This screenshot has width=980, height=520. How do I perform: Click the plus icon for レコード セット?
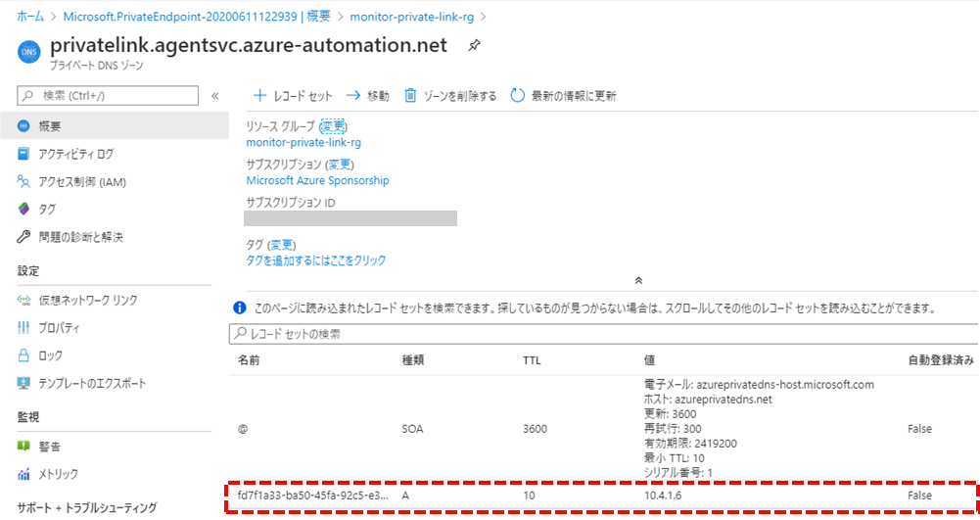point(259,96)
